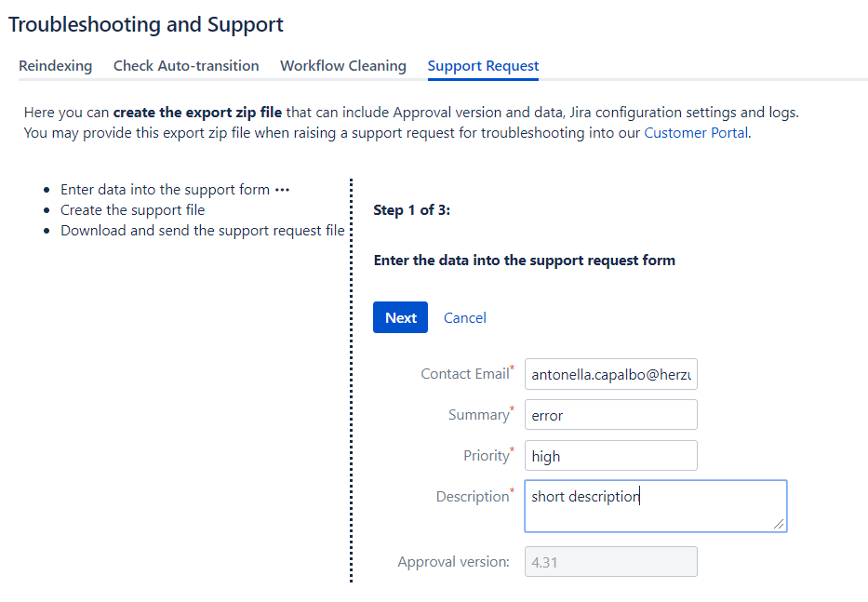Click into the Summary input box
Screen dimensions: 868x602
[x=610, y=415]
